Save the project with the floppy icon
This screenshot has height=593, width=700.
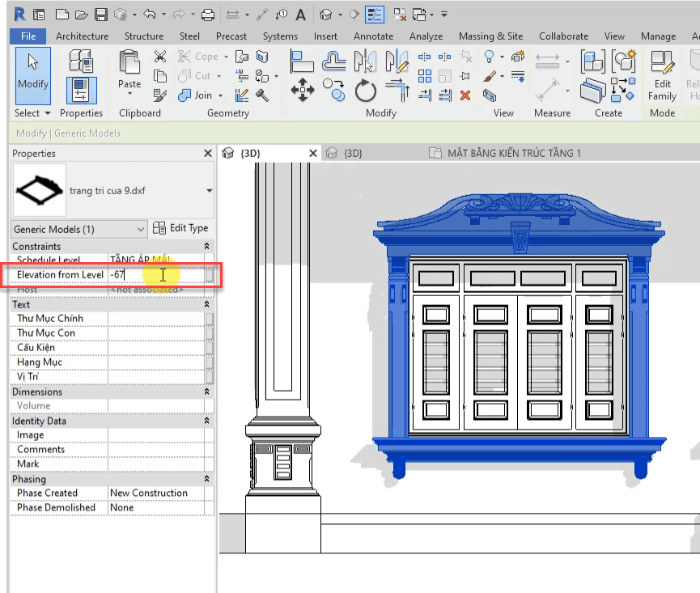coord(101,15)
